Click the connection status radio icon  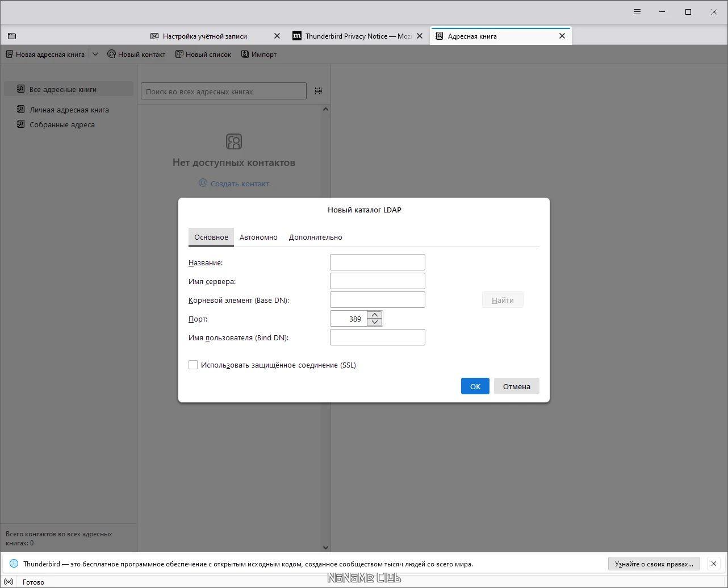click(9, 582)
